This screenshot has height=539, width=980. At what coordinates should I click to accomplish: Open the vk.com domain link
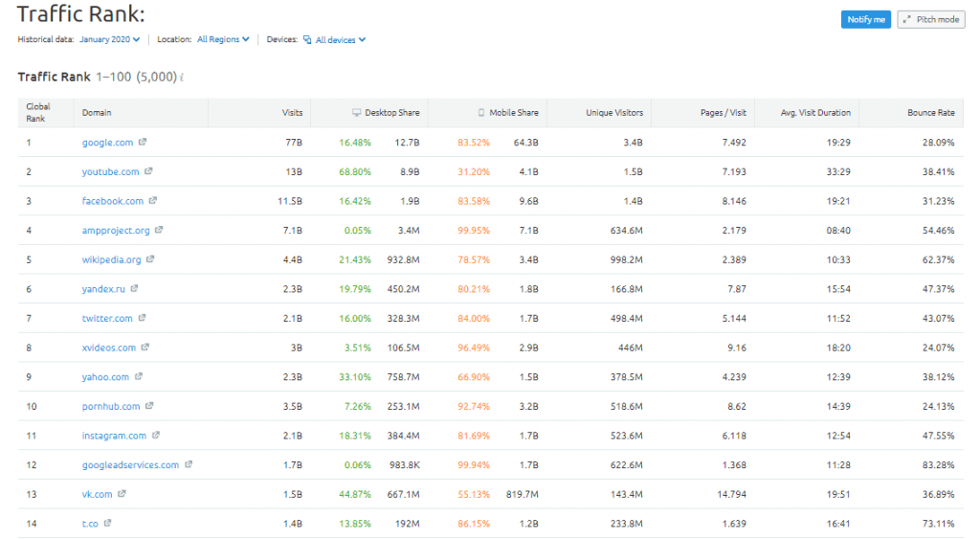[x=97, y=495]
